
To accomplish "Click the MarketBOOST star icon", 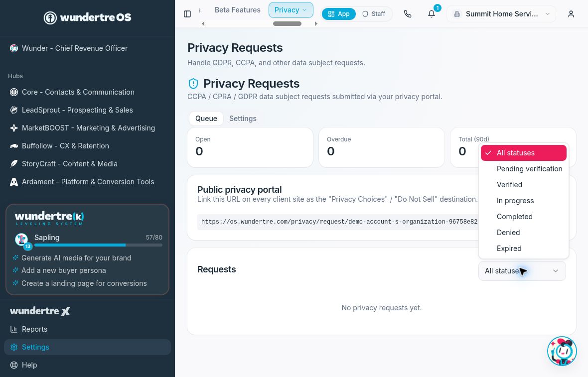I will coord(14,128).
